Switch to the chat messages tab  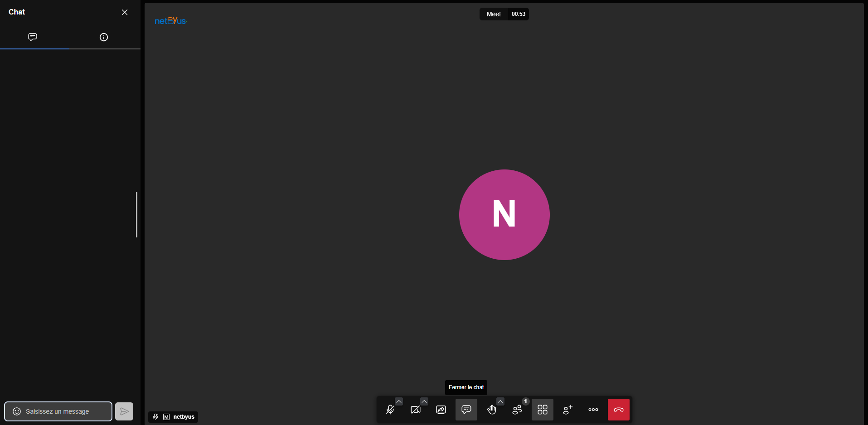pos(33,37)
